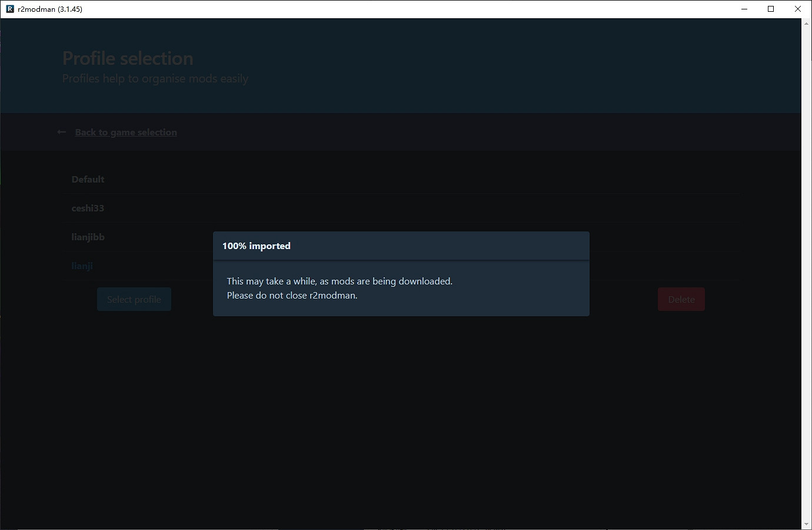
Task: Click the r2modman app icon in title bar
Action: point(9,9)
